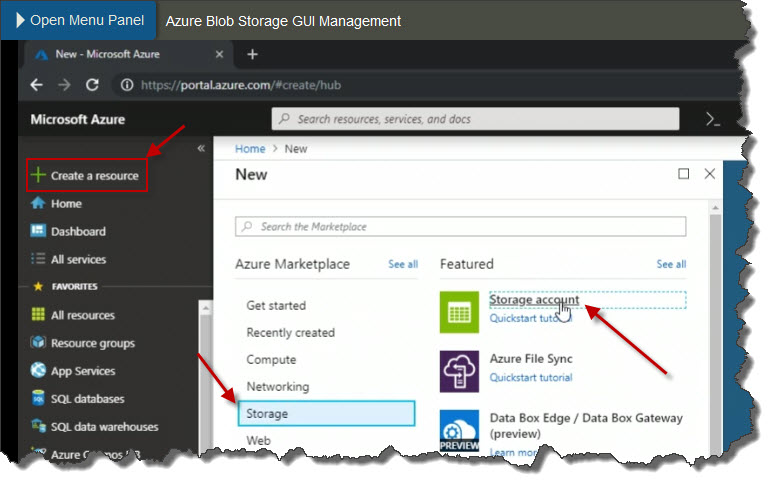Open Resource groups in sidebar

click(x=93, y=343)
